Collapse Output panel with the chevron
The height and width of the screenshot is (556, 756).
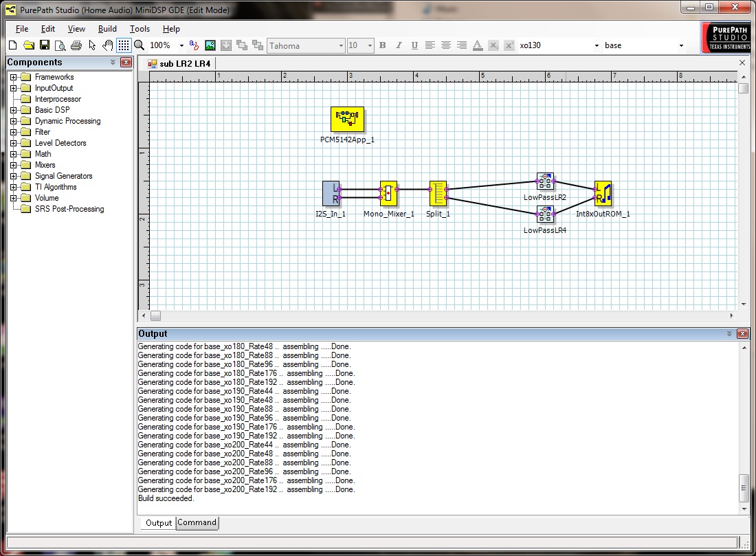tap(729, 334)
